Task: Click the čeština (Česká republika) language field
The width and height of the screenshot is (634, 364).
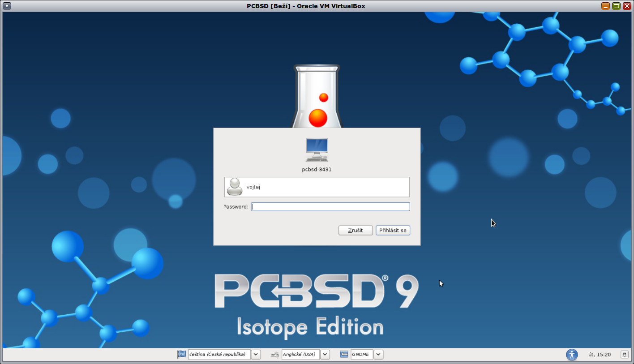Action: pyautogui.click(x=219, y=355)
